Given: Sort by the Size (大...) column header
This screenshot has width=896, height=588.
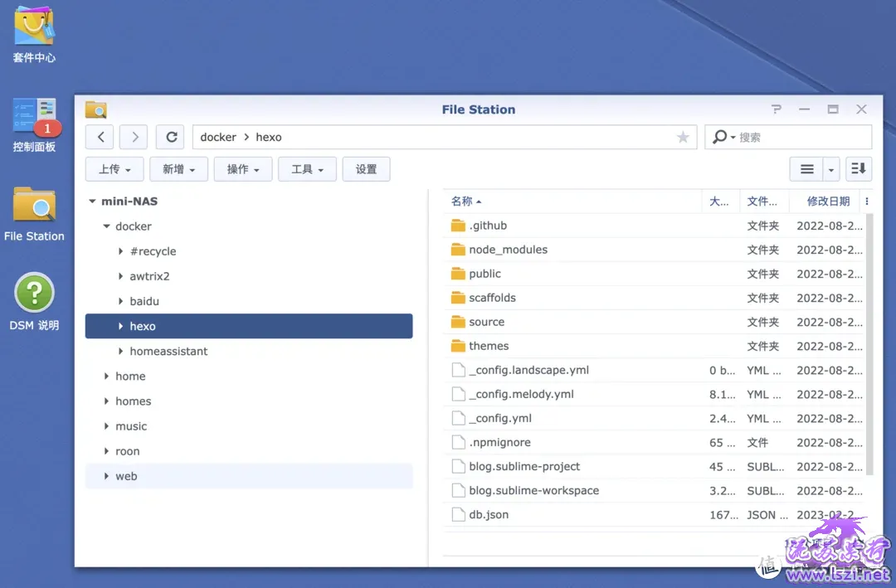Looking at the screenshot, I should (x=720, y=202).
